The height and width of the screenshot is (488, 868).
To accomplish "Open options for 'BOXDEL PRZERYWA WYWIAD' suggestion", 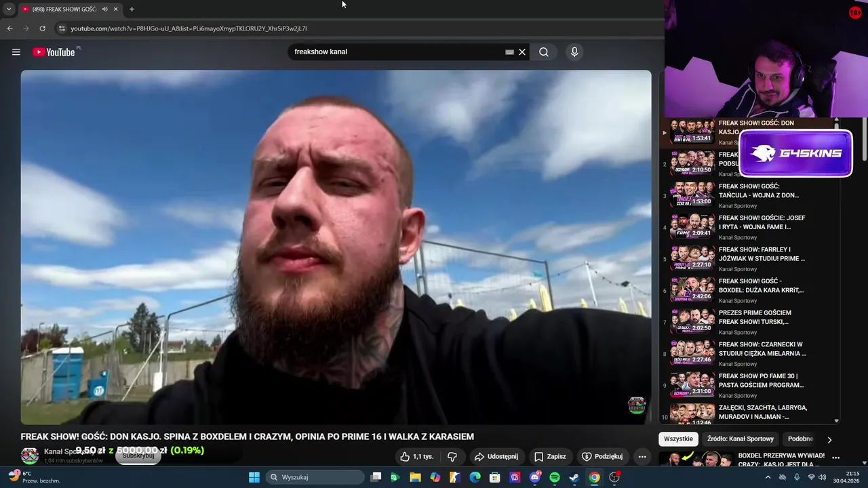I will pyautogui.click(x=836, y=458).
